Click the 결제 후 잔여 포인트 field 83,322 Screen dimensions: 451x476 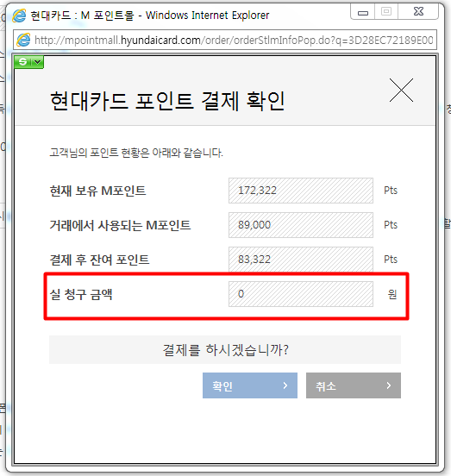301,260
